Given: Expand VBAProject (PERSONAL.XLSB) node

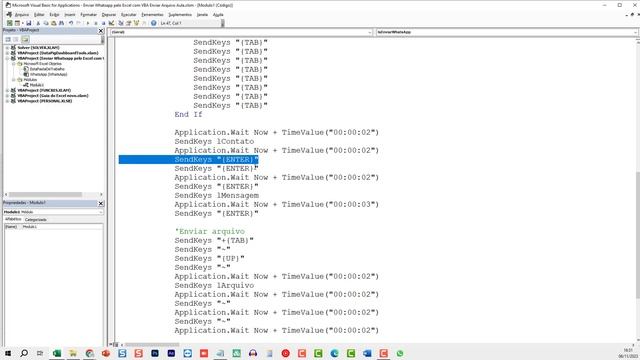Looking at the screenshot, I should coord(7,101).
